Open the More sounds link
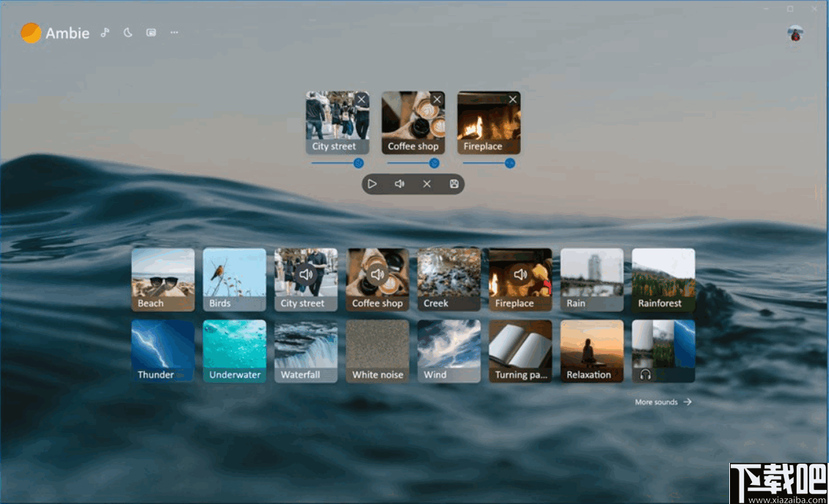 [663, 402]
